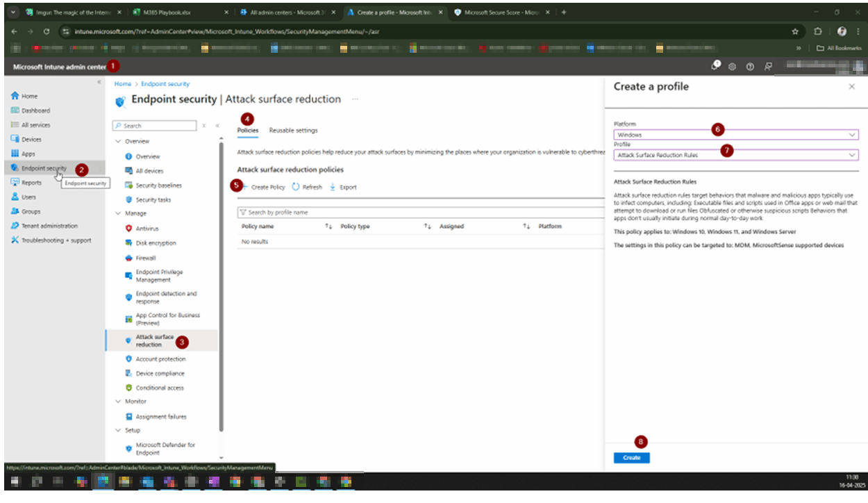Image resolution: width=868 pixels, height=503 pixels.
Task: Open the Profile dropdown
Action: pyautogui.click(x=736, y=155)
